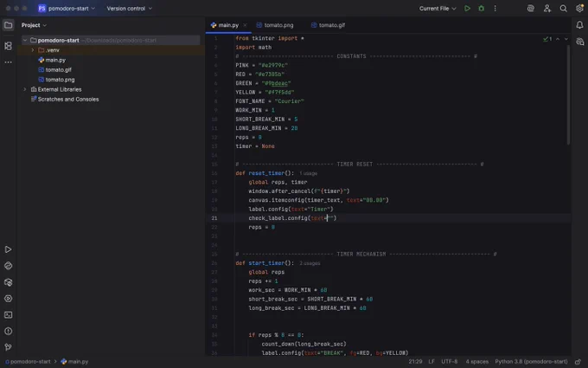588x368 pixels.
Task: Click main.py breadcrumb in status bar
Action: [74, 362]
